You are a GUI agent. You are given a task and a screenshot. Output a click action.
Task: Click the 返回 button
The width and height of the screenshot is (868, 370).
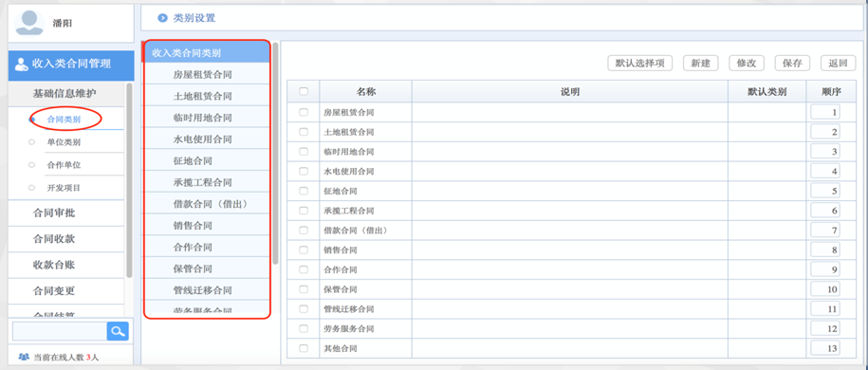pos(838,64)
